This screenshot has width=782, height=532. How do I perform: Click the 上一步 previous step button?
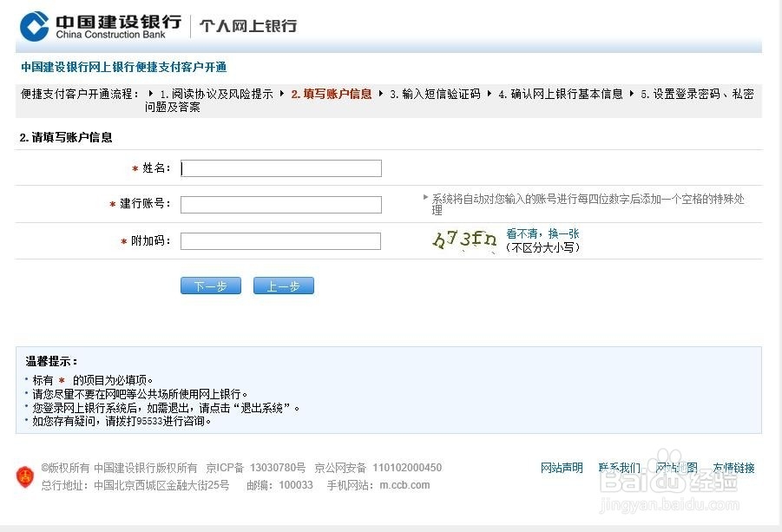283,286
